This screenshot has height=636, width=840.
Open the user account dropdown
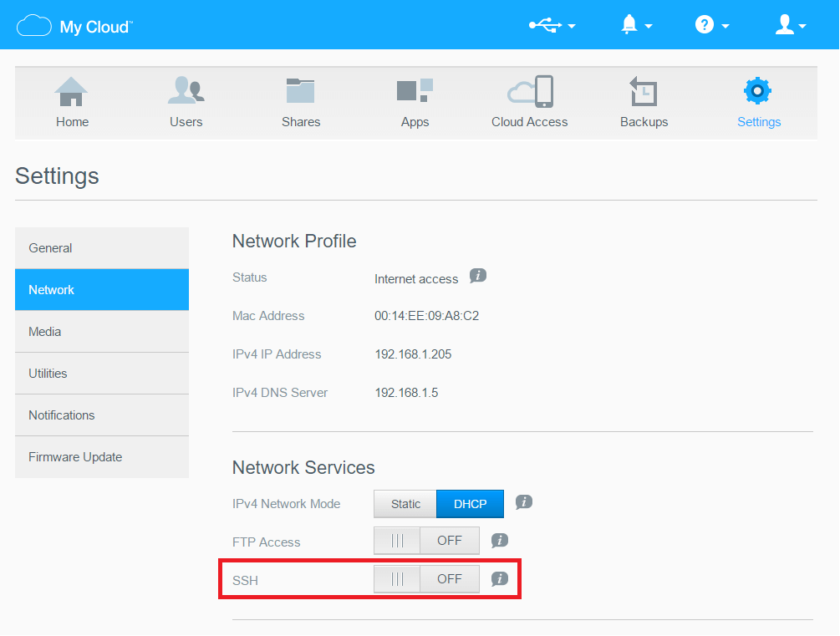pos(790,26)
